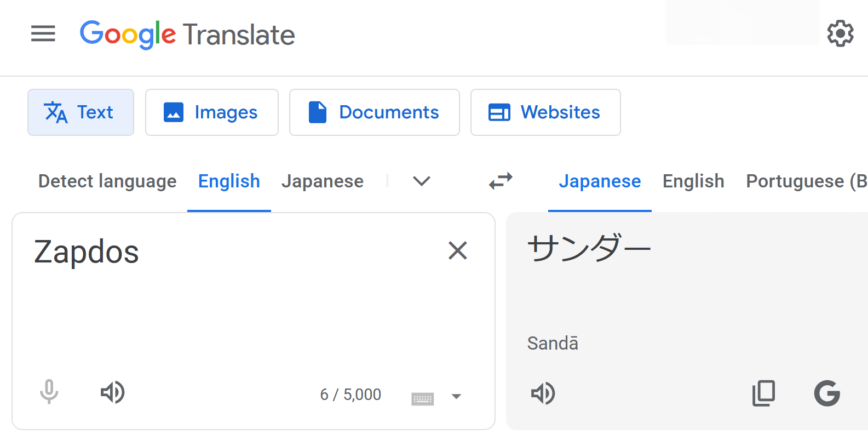Screen dimensions: 868x440
Task: Open the settings gear
Action: [840, 34]
